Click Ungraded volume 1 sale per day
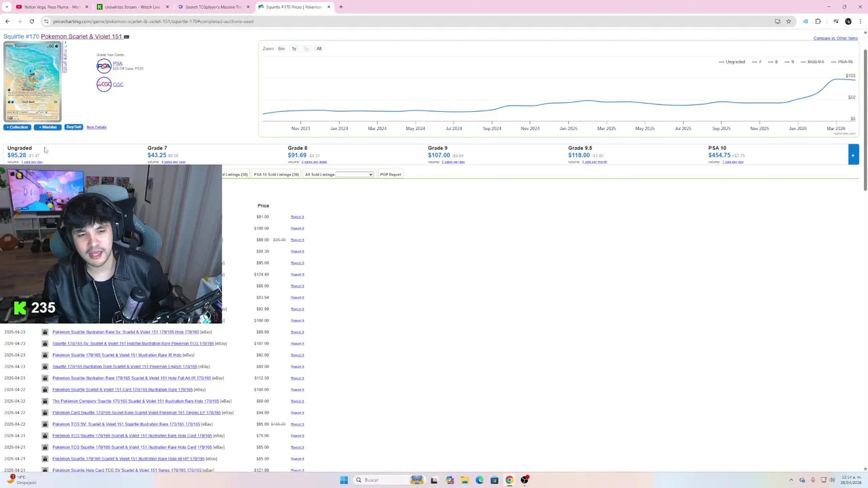This screenshot has width=868, height=488. point(32,162)
